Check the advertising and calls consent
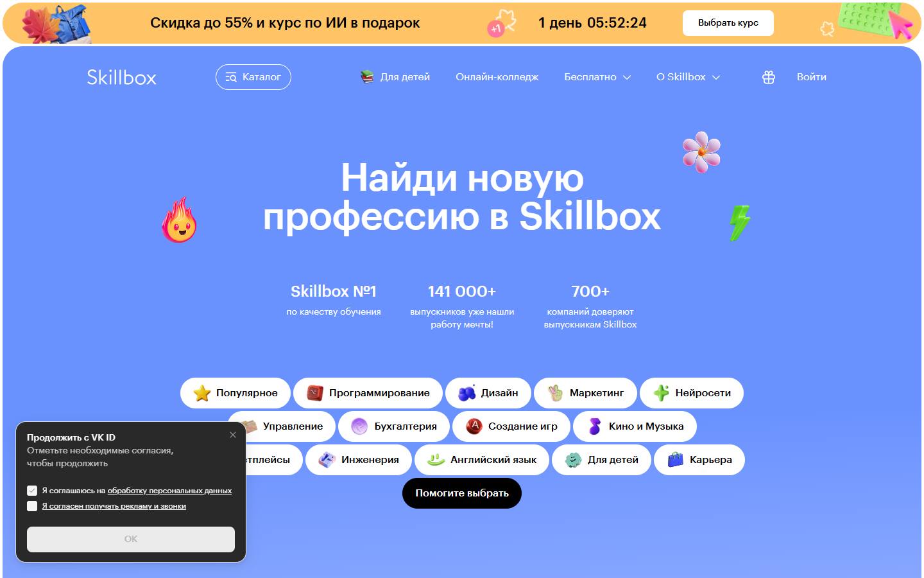 click(x=32, y=506)
